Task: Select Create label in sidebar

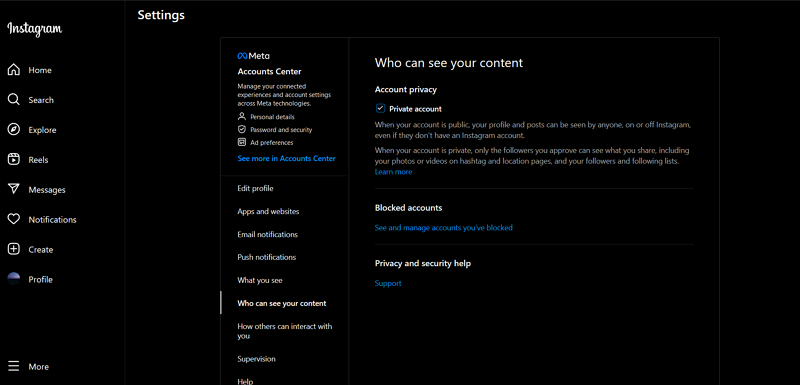Action: pos(41,250)
